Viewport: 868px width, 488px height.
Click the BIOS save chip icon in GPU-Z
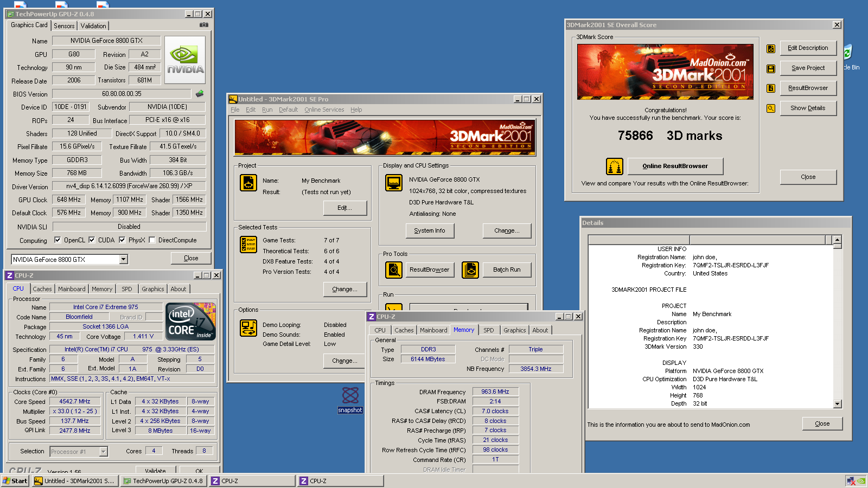click(x=200, y=93)
